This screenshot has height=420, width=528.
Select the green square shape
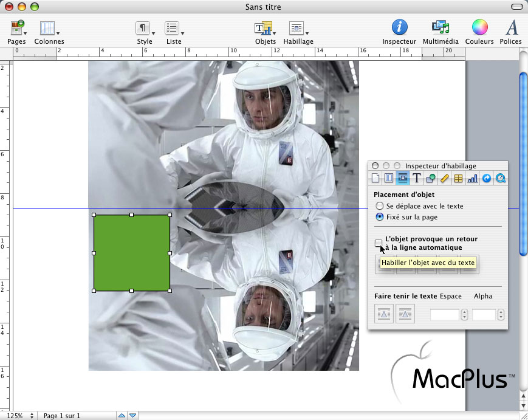[132, 253]
